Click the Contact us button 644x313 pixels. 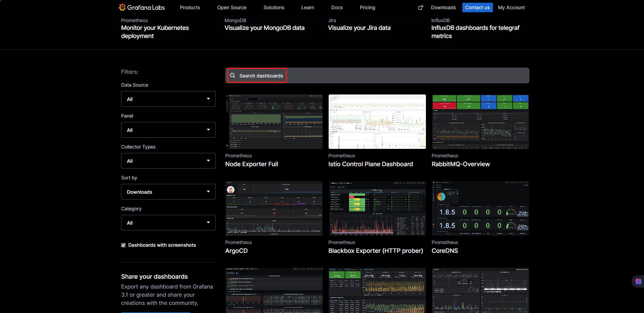click(x=477, y=7)
